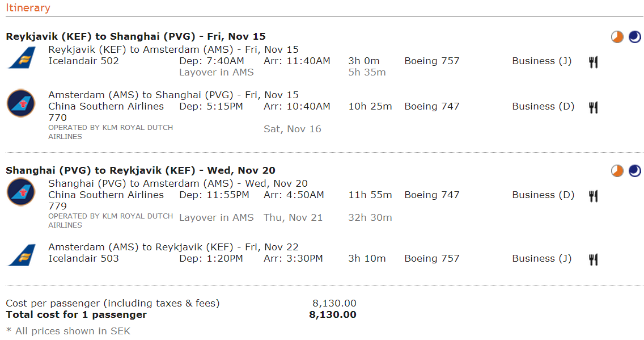This screenshot has width=644, height=340.
Task: Click Business (J) class on Icelandair 502
Action: (x=542, y=61)
